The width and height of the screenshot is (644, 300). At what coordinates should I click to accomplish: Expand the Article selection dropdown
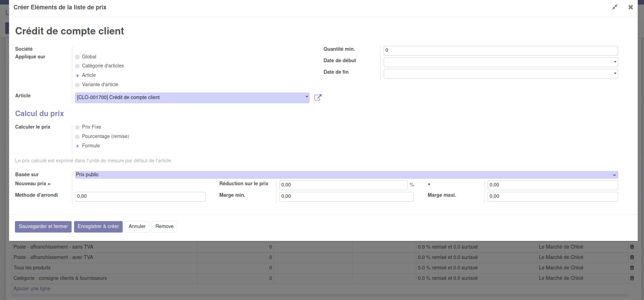(x=307, y=97)
